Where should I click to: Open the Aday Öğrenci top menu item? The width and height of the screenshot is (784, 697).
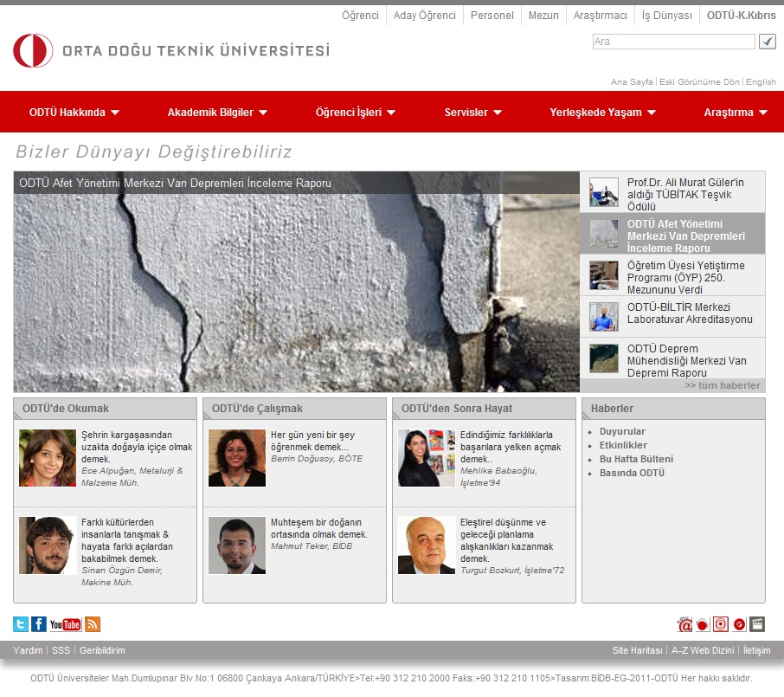(x=425, y=16)
